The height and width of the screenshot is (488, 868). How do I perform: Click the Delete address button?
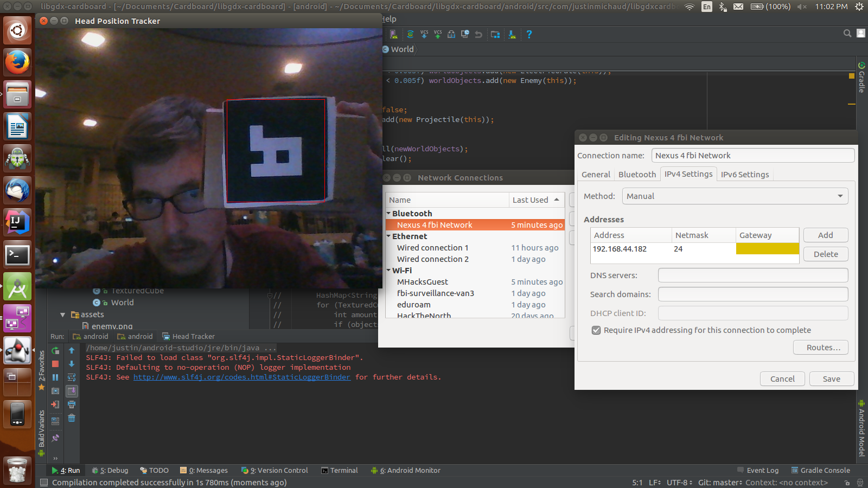[x=826, y=254]
